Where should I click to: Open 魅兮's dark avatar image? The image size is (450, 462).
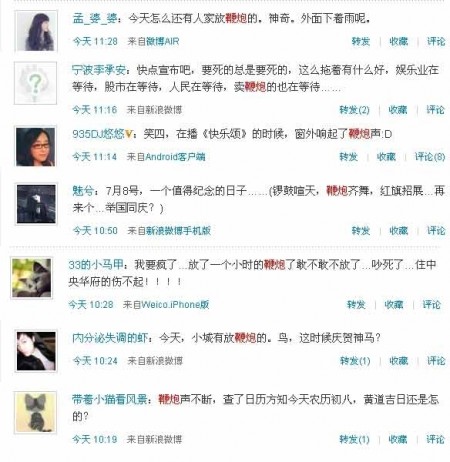(x=36, y=204)
